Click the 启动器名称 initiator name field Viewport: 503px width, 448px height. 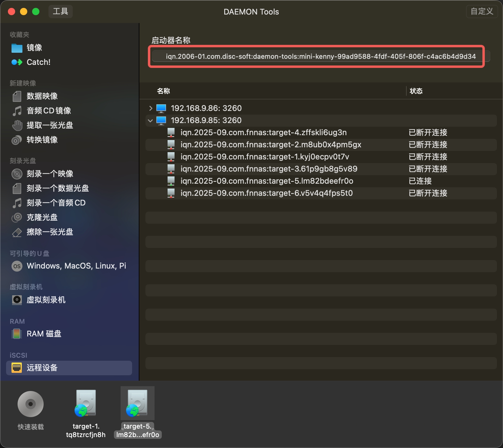321,56
